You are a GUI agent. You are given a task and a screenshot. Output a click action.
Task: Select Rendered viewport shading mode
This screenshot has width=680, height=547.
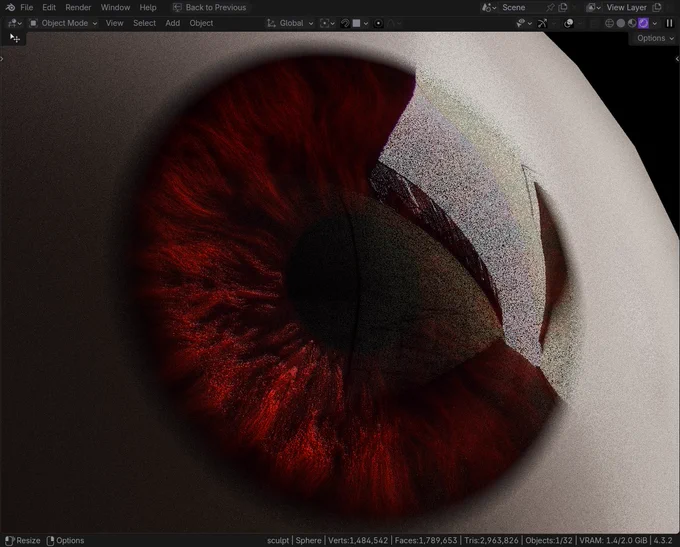(x=643, y=23)
